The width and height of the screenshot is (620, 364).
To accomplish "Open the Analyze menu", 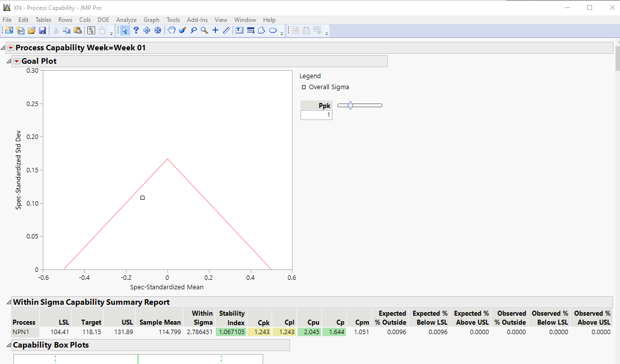I will [x=126, y=20].
